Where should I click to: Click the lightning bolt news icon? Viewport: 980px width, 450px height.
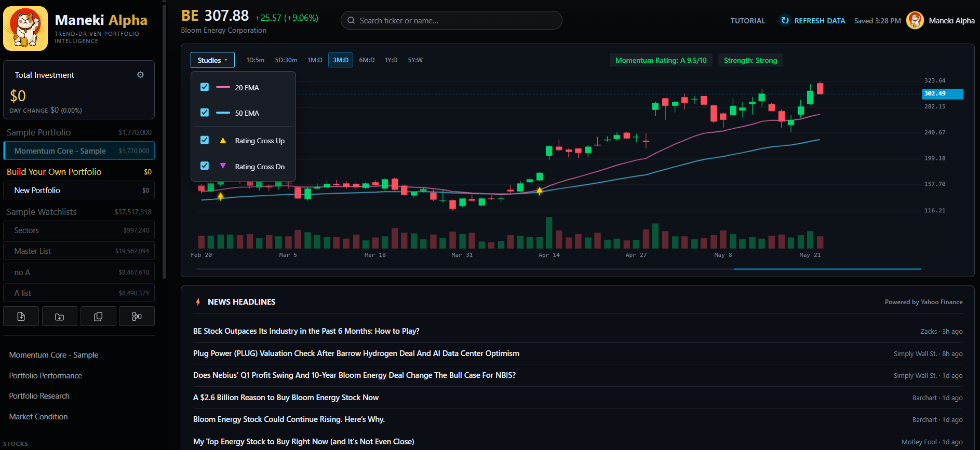[x=198, y=302]
